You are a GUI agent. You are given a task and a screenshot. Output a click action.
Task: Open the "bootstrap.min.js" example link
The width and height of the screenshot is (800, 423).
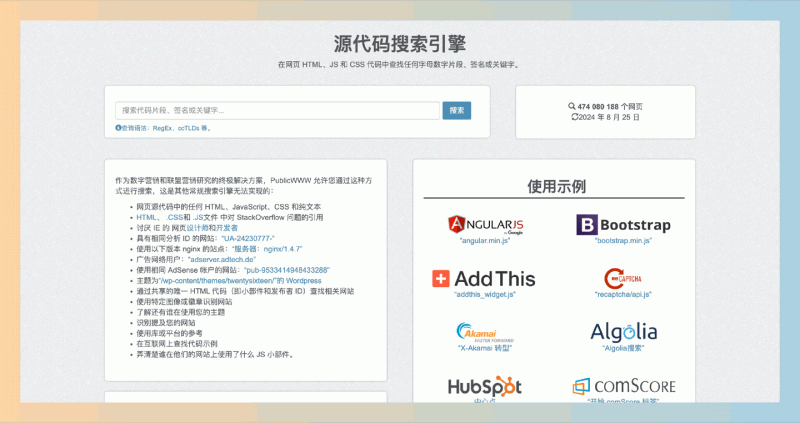[x=623, y=240]
